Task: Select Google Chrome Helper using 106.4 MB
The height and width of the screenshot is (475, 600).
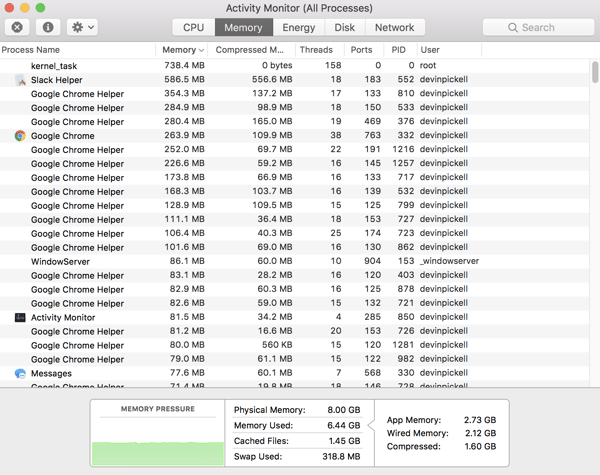Action: coord(294,233)
